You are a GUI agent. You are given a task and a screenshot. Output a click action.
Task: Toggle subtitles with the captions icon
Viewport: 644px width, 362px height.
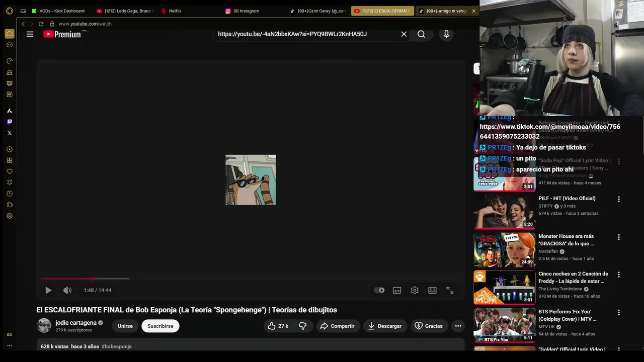[x=397, y=290]
